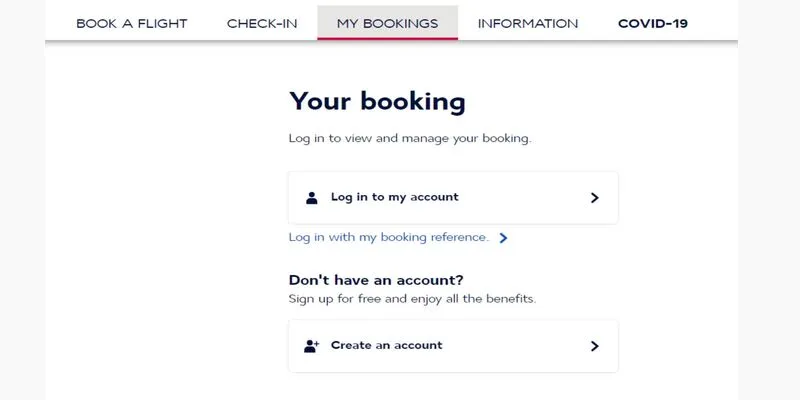This screenshot has height=400, width=800.
Task: Click blue arrow after booking reference link
Action: pos(503,238)
